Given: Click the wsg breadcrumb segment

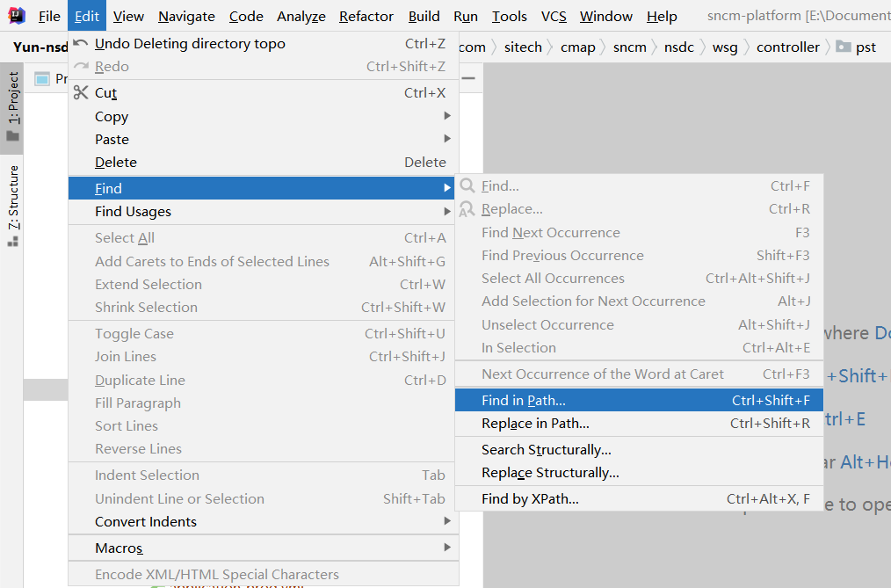Looking at the screenshot, I should 725,47.
